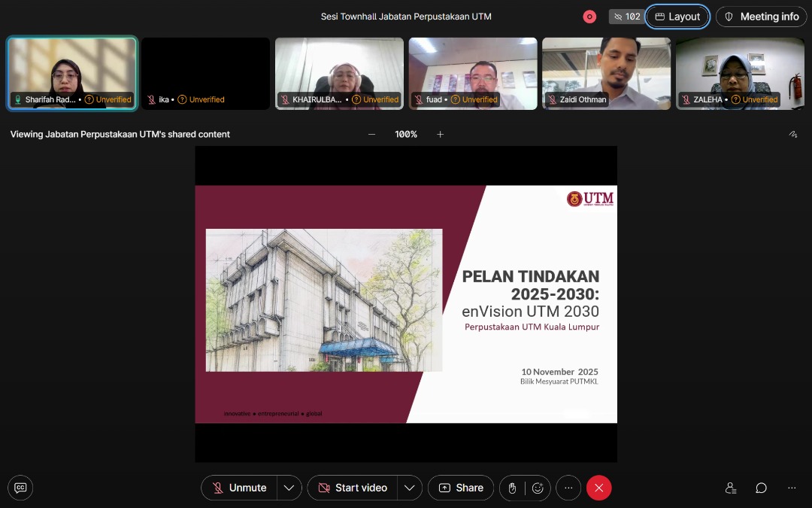Zoom in shared content with plus
The height and width of the screenshot is (508, 812).
click(x=441, y=135)
